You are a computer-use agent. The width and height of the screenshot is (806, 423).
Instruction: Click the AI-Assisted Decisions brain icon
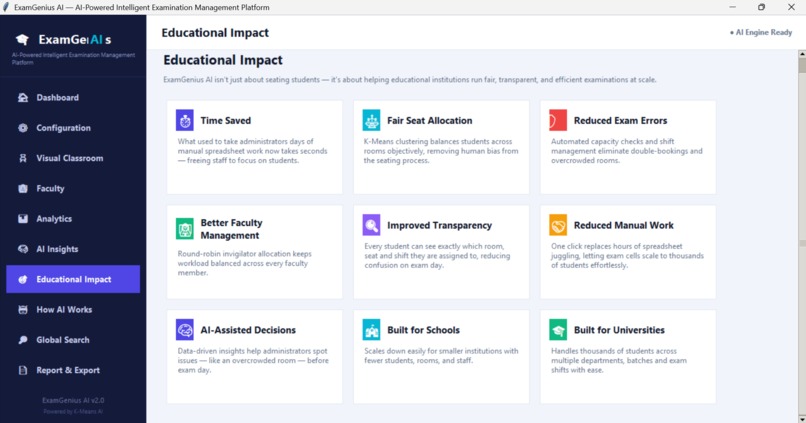tap(185, 330)
